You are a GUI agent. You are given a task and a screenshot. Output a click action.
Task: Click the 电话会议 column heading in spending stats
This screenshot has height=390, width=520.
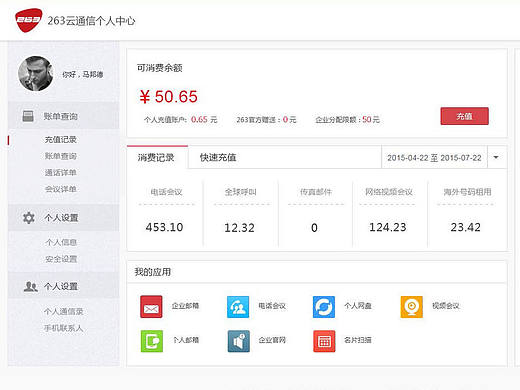(166, 192)
